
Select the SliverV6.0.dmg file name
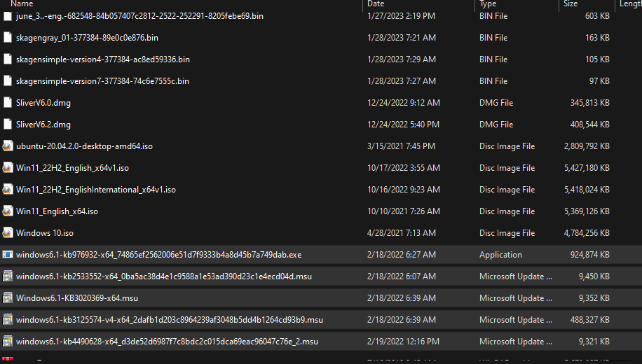[x=43, y=103]
